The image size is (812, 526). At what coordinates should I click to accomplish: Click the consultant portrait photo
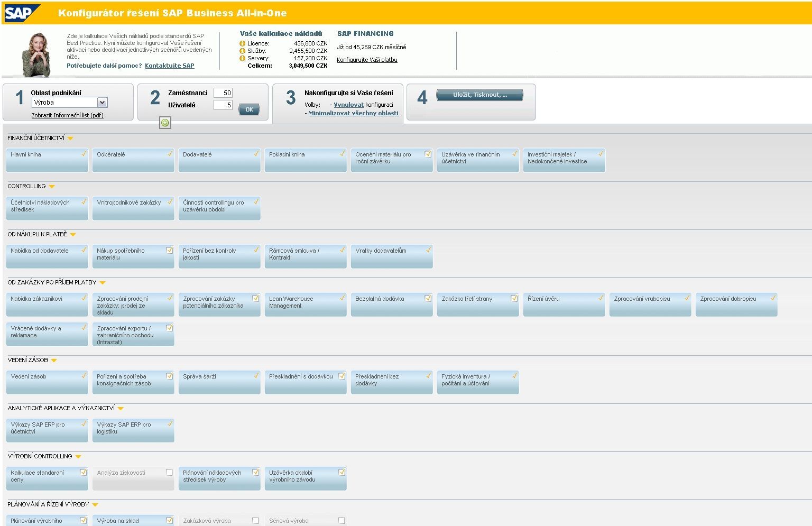coord(35,54)
